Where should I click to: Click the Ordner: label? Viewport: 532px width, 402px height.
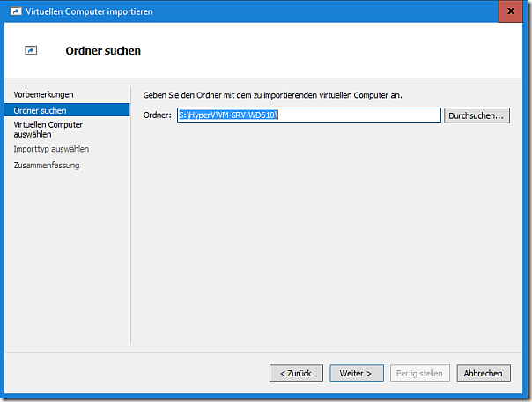tap(158, 115)
